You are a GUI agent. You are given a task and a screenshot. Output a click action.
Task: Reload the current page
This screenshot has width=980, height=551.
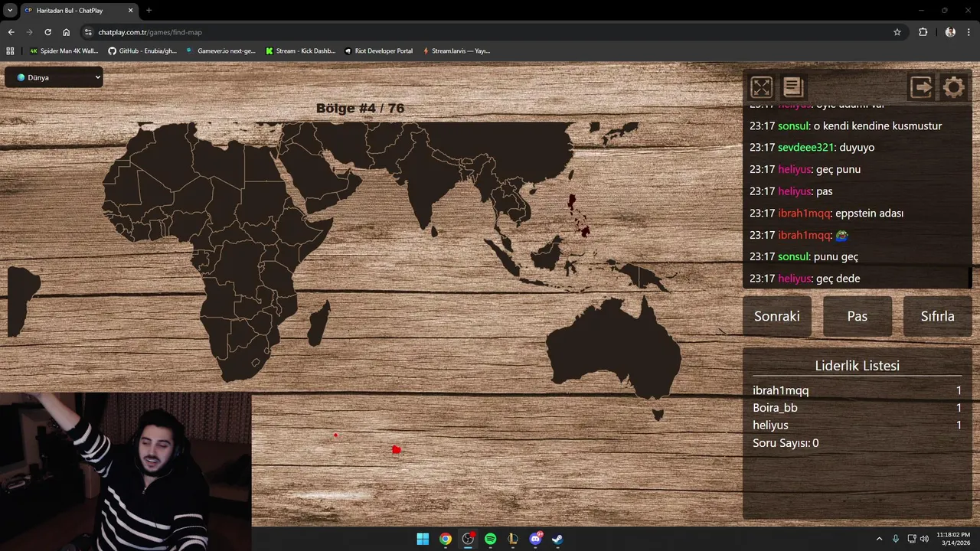tap(47, 32)
